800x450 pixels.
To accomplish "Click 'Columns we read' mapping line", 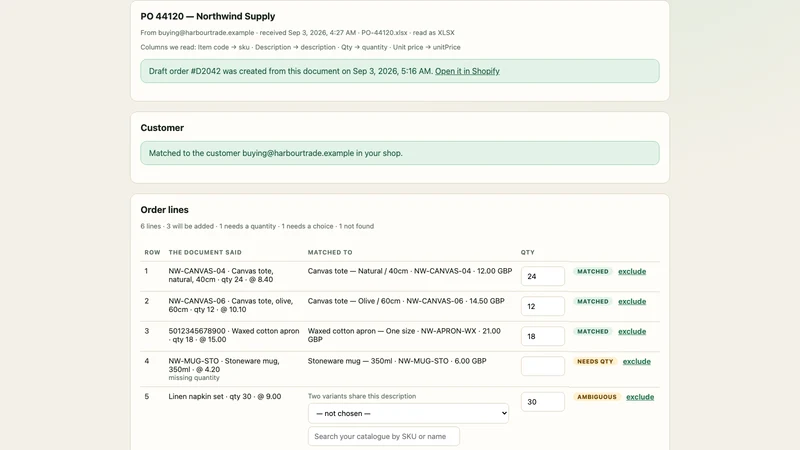I will [x=301, y=47].
